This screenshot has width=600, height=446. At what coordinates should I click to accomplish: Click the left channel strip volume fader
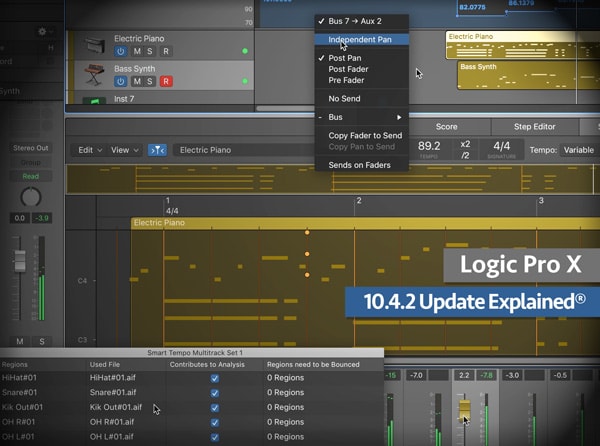click(20, 261)
